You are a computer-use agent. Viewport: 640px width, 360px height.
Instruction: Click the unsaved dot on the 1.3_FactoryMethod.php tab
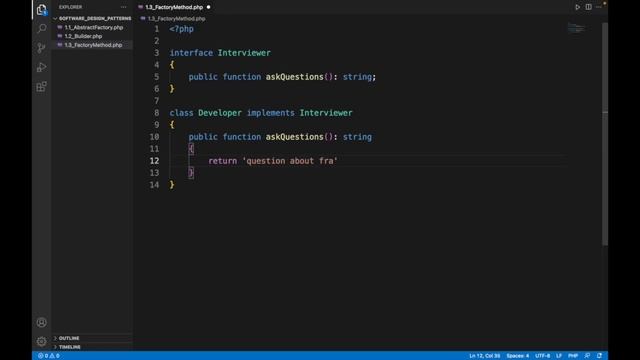[209, 7]
